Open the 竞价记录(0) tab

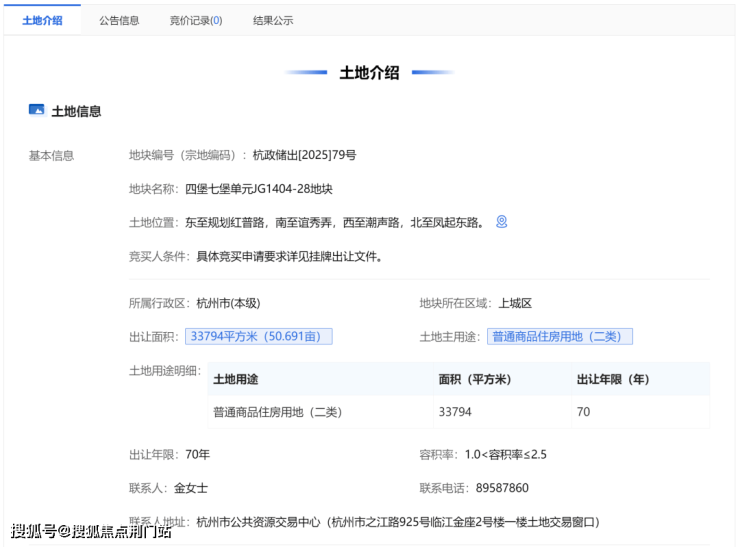(x=196, y=20)
